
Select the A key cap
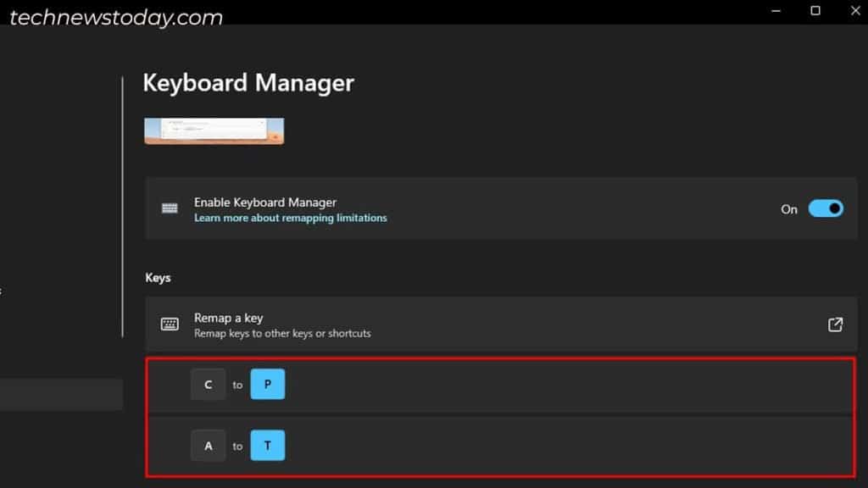[209, 445]
